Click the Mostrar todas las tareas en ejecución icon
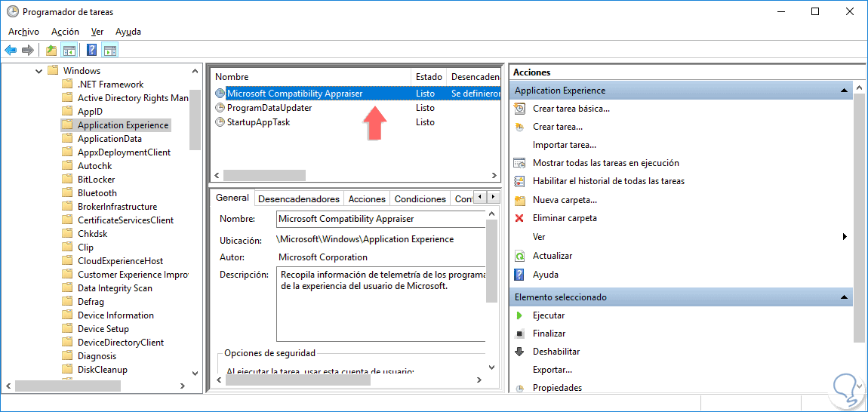Image resolution: width=868 pixels, height=412 pixels. [x=519, y=163]
